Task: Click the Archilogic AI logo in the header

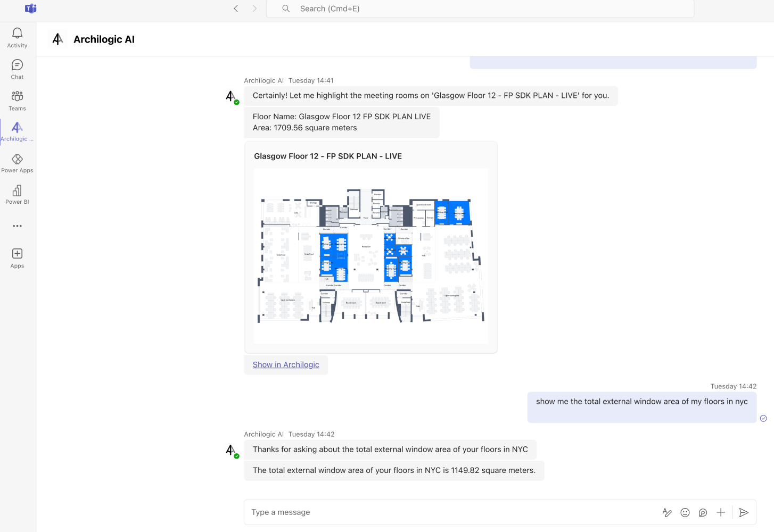Action: tap(57, 39)
